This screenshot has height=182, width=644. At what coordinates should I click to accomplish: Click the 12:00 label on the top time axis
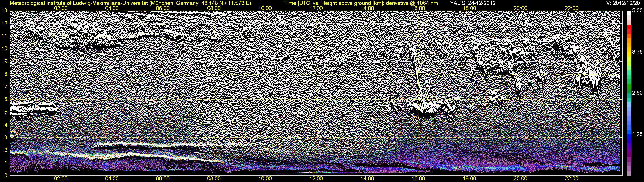tap(316, 8)
